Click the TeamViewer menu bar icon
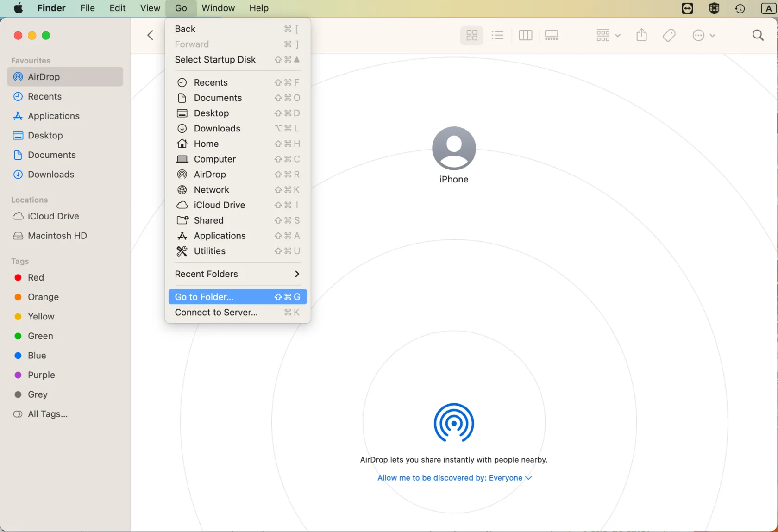Image resolution: width=778 pixels, height=532 pixels. [687, 8]
